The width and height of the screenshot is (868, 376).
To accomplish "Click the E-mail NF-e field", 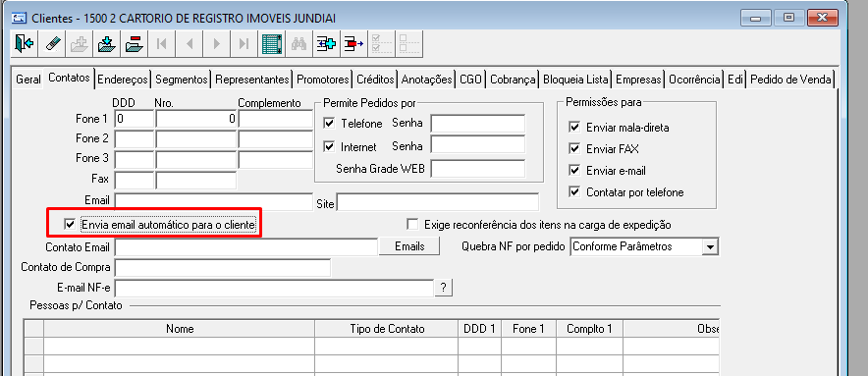I will tap(274, 288).
